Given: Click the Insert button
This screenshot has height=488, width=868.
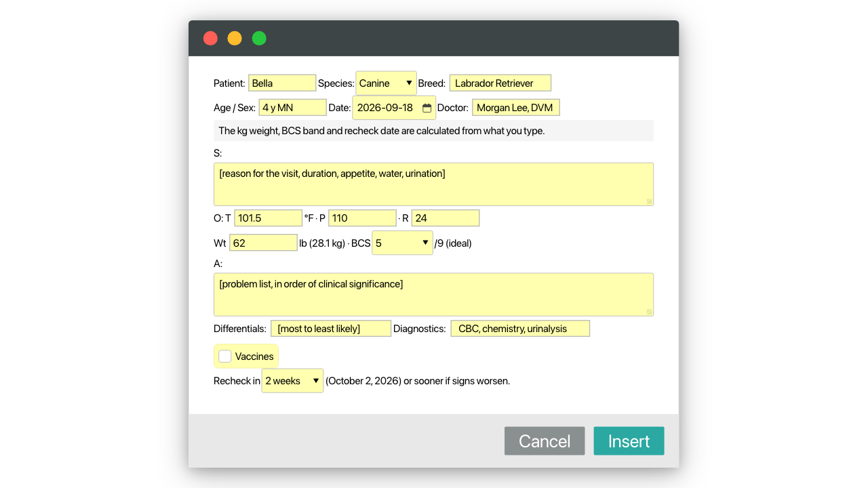Looking at the screenshot, I should tap(629, 441).
